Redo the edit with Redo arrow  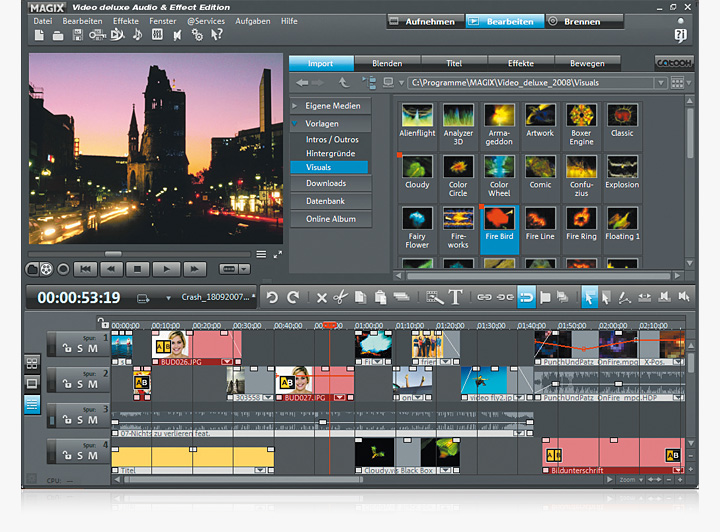click(293, 297)
